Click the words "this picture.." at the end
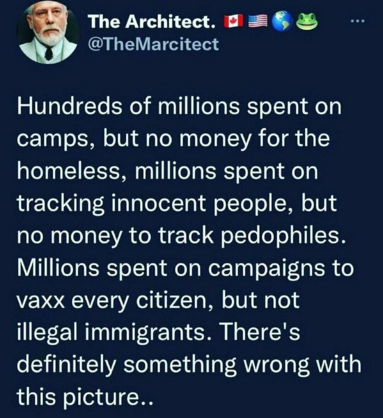This screenshot has width=383, height=418. [x=85, y=397]
